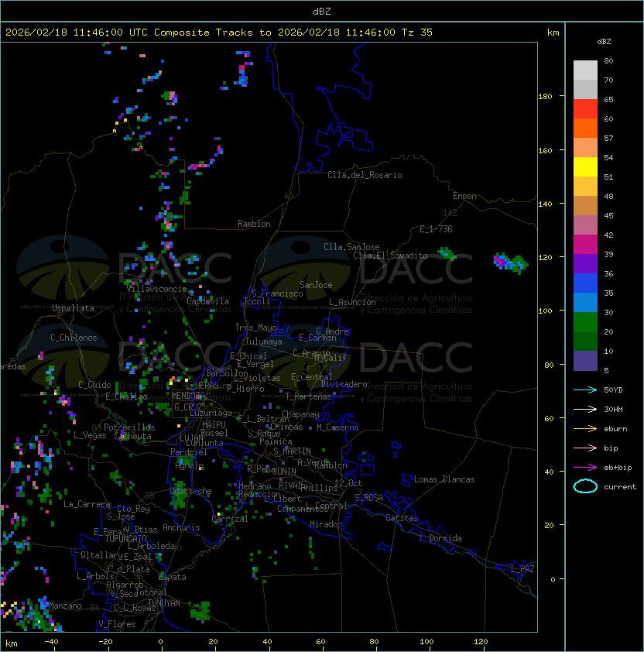The image size is (644, 652).
Task: Pick the slate purple bottom swatch of dBZ scale
Action: tap(585, 361)
